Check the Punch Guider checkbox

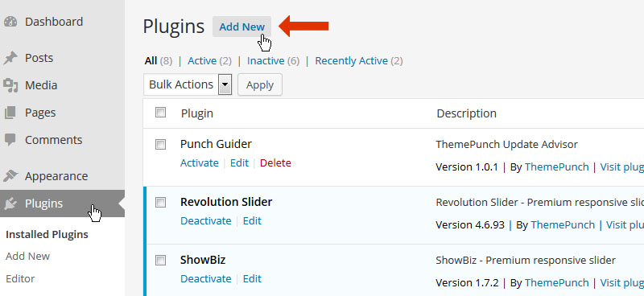(x=160, y=145)
